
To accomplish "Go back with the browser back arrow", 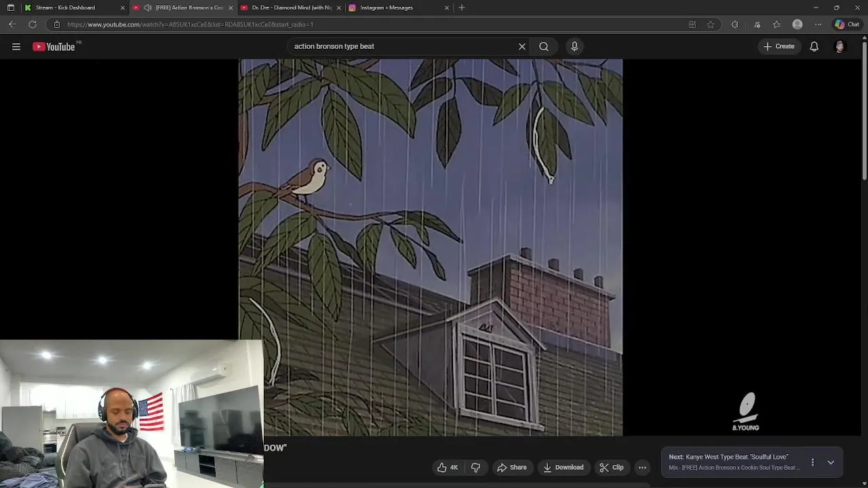I will tap(12, 24).
